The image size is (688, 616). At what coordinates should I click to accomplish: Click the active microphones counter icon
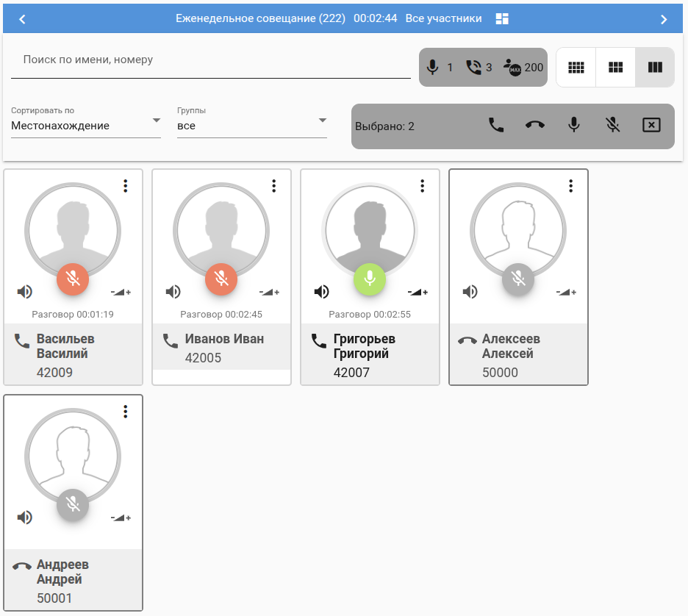[433, 67]
